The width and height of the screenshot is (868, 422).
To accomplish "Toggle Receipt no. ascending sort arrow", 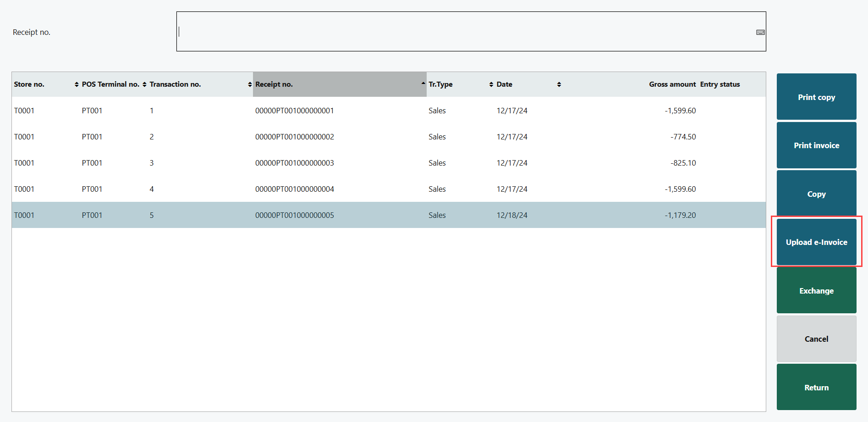I will click(x=423, y=83).
